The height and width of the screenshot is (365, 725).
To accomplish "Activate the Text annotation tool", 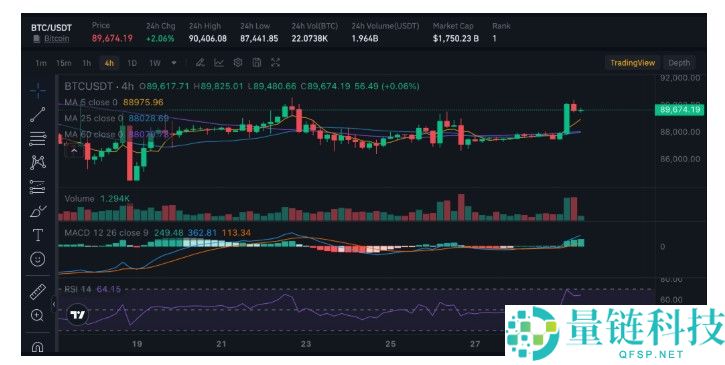I will coord(38,235).
